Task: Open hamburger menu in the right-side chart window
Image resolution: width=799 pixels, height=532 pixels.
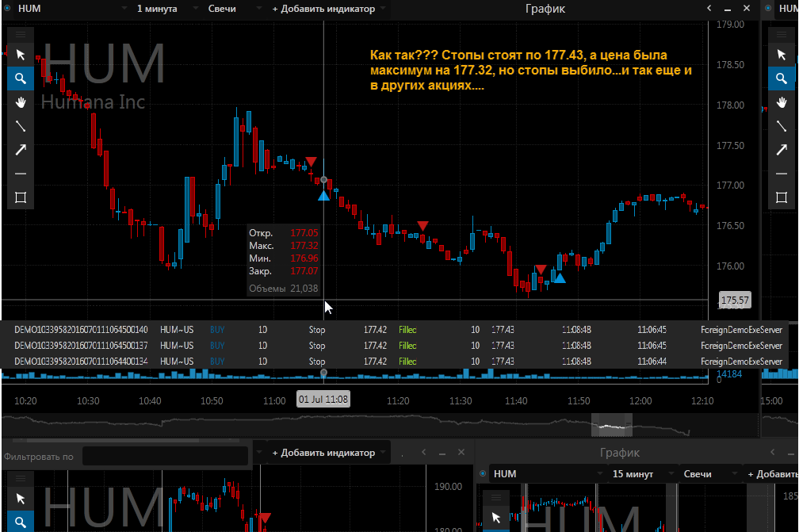Action: [x=782, y=35]
